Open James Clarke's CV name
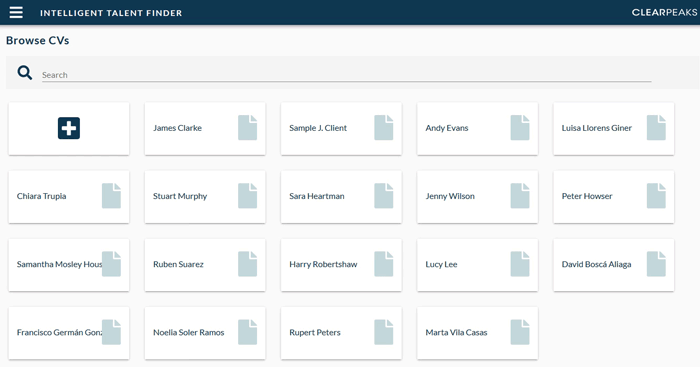This screenshot has width=700, height=367. pyautogui.click(x=177, y=128)
